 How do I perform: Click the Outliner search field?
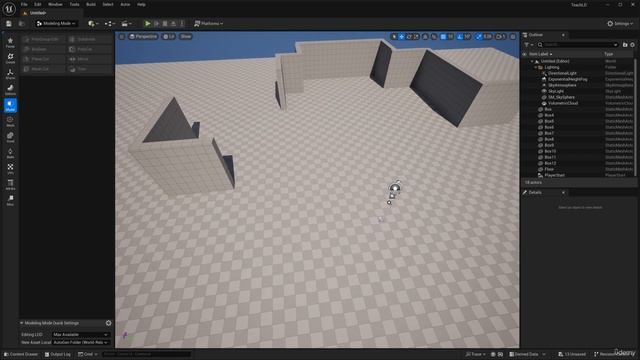click(578, 44)
